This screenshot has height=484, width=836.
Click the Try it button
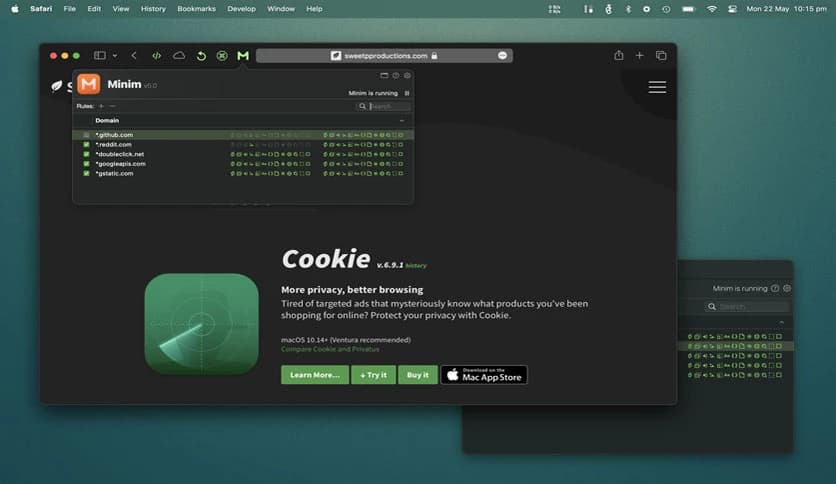tap(373, 375)
